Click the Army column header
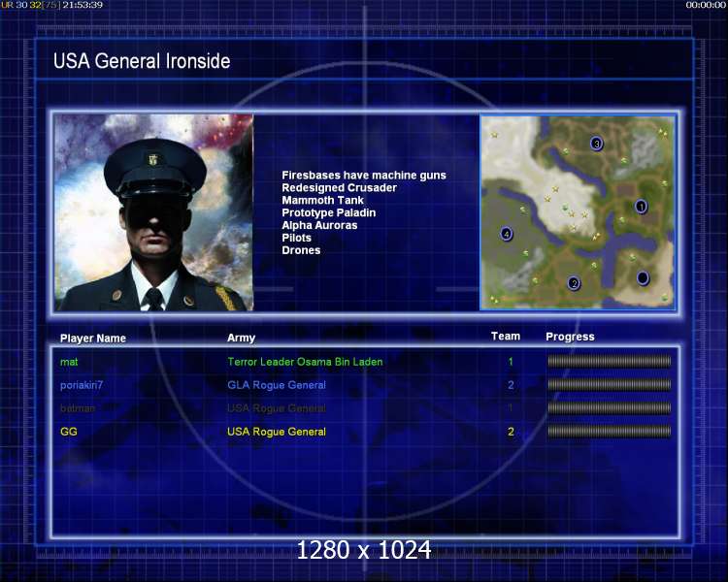Image resolution: width=728 pixels, height=582 pixels. 241,339
